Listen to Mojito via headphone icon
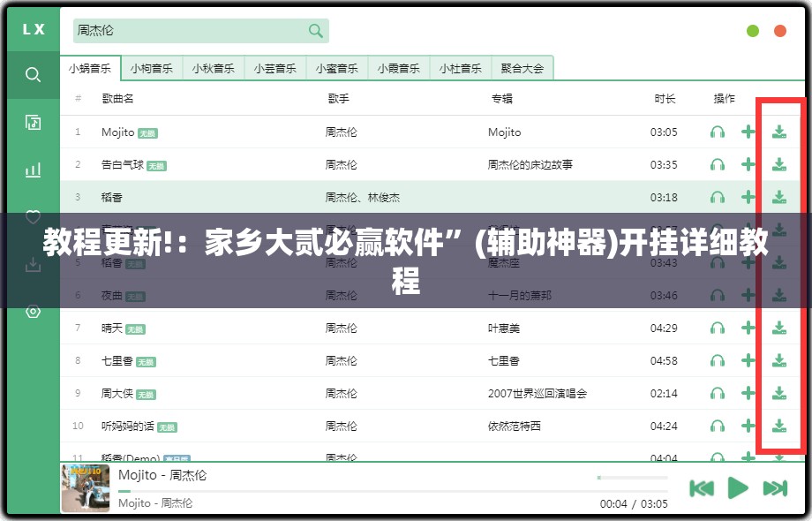Image resolution: width=812 pixels, height=521 pixels. tap(718, 132)
